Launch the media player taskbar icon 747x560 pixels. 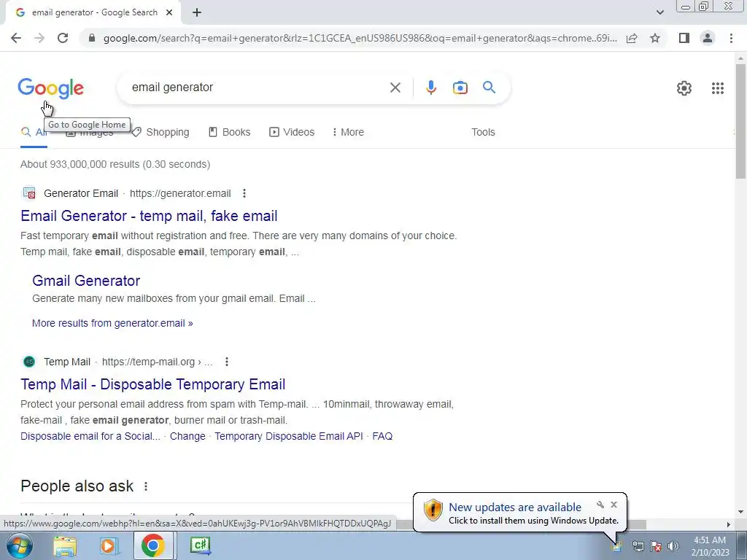[109, 545]
